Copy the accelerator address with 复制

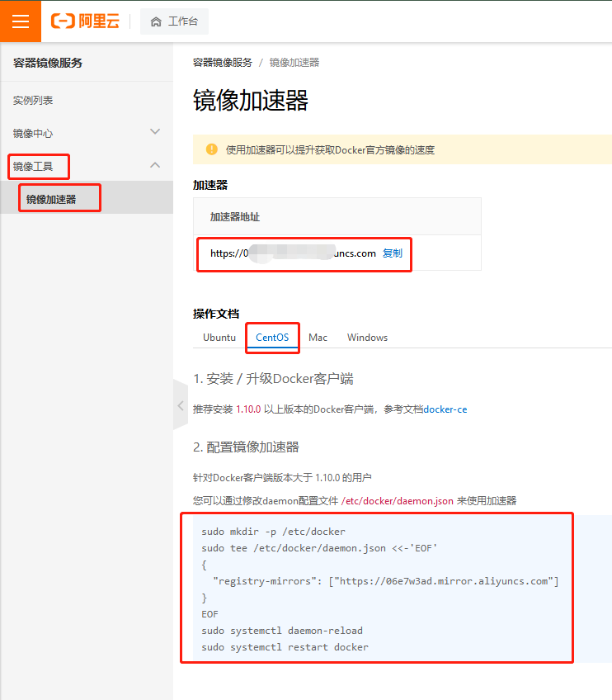(x=393, y=253)
